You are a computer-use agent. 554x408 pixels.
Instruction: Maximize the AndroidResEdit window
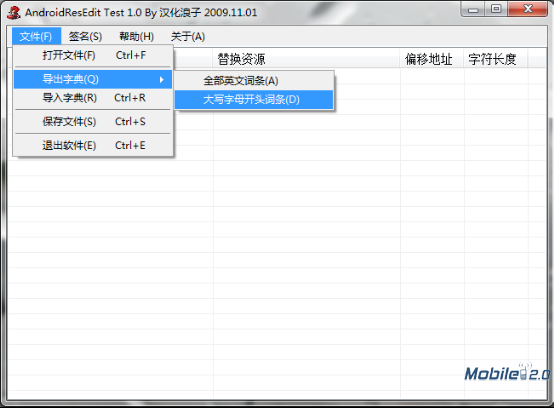(496, 9)
